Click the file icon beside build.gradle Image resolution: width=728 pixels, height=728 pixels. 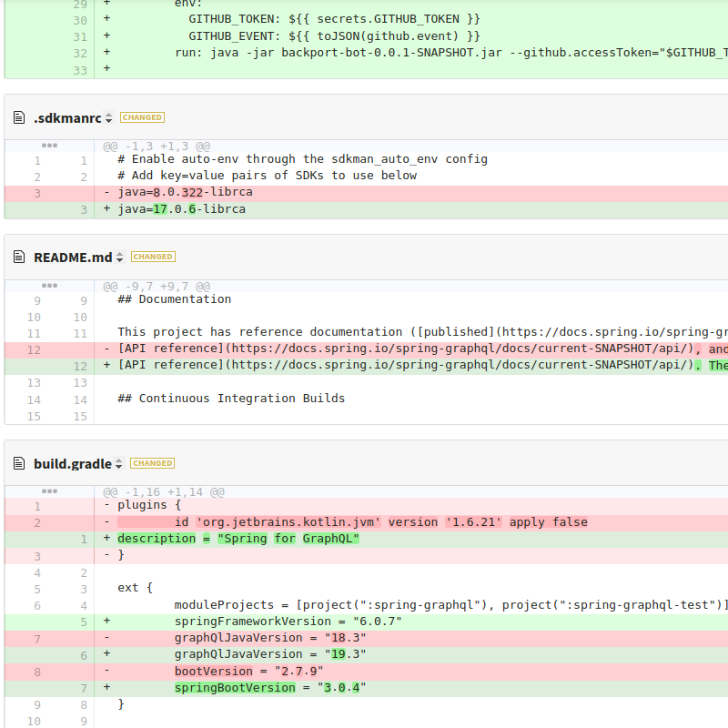[x=19, y=463]
